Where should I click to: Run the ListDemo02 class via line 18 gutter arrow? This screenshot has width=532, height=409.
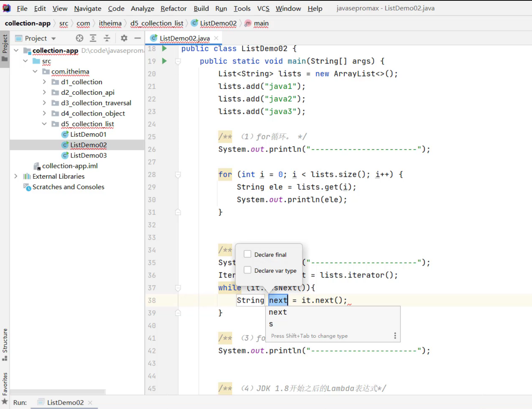[x=164, y=49]
